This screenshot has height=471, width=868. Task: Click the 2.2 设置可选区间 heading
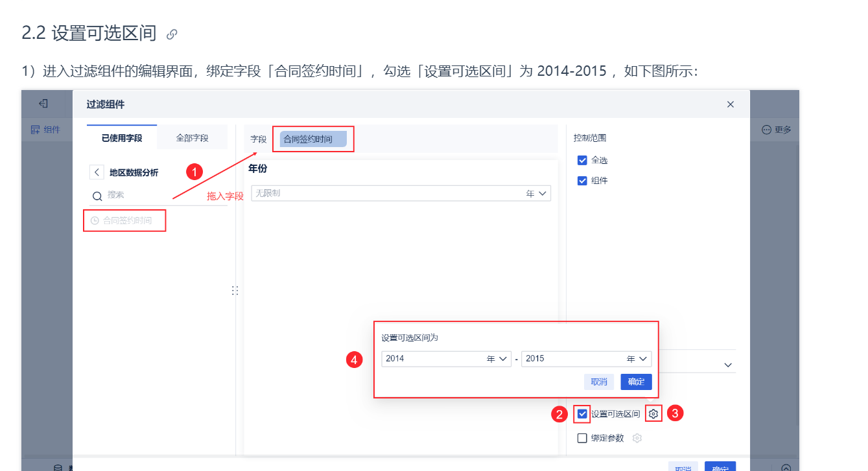89,34
